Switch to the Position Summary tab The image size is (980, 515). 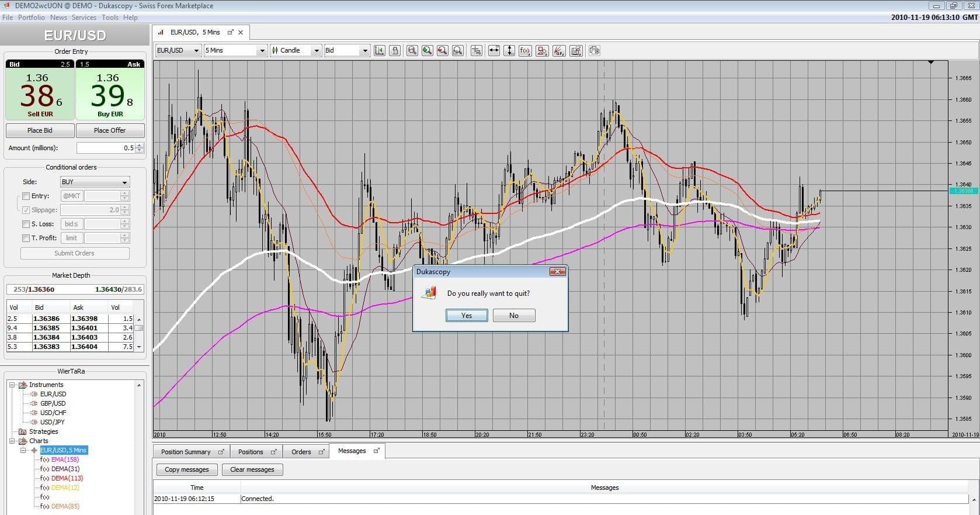pos(192,452)
